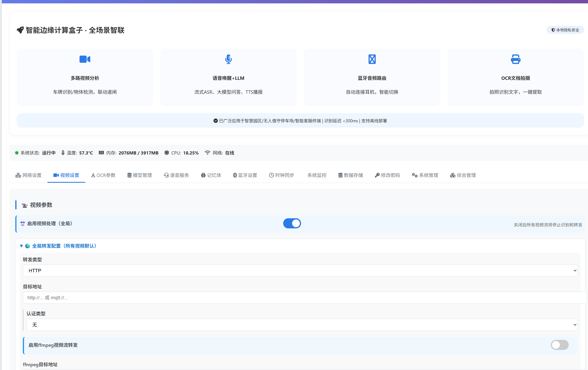Click the thermometer icon in the status bar
Screen dimensions: 588x370
(63, 153)
